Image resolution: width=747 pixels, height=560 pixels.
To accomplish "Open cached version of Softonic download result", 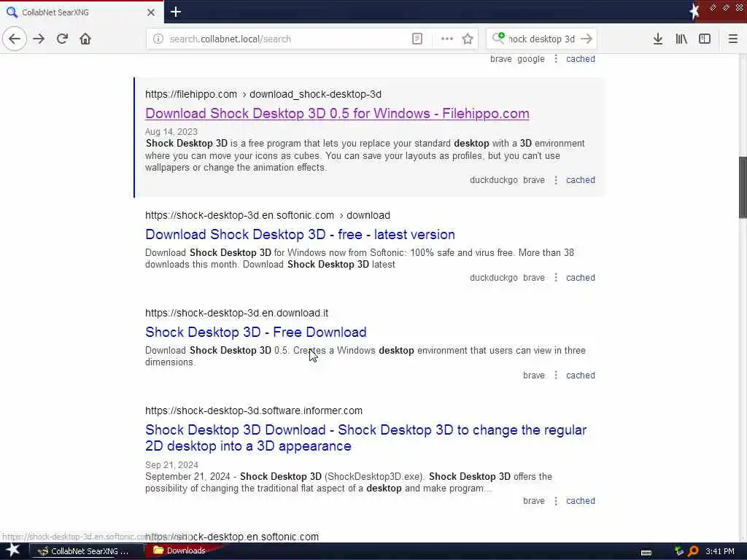I will pyautogui.click(x=580, y=278).
